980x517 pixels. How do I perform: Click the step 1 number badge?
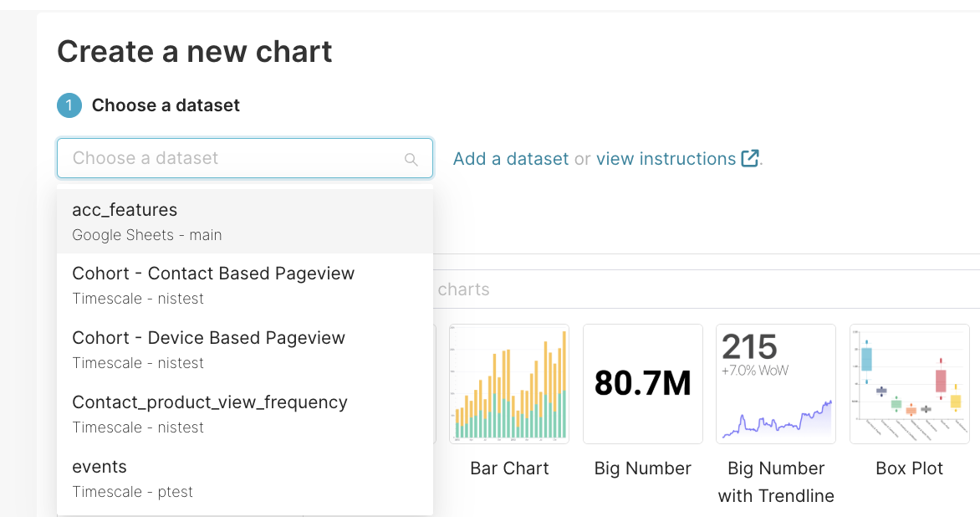[x=69, y=105]
